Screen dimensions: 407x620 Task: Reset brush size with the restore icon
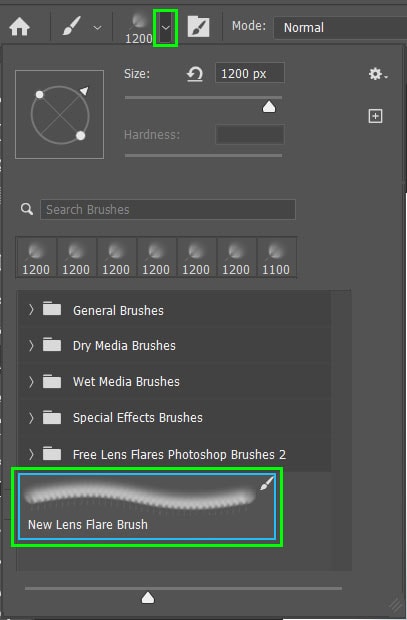195,74
